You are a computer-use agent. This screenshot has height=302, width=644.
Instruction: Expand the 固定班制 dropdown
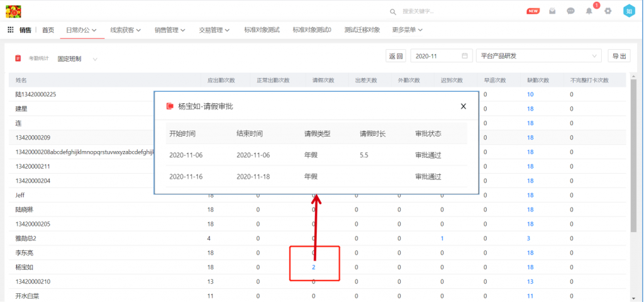tap(95, 59)
